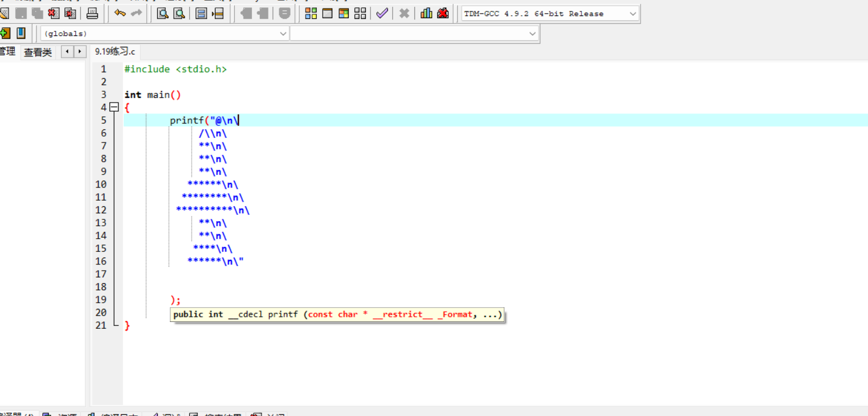Viewport: 868px width, 416px height.
Task: Click the closing brace on line 21
Action: tap(127, 325)
